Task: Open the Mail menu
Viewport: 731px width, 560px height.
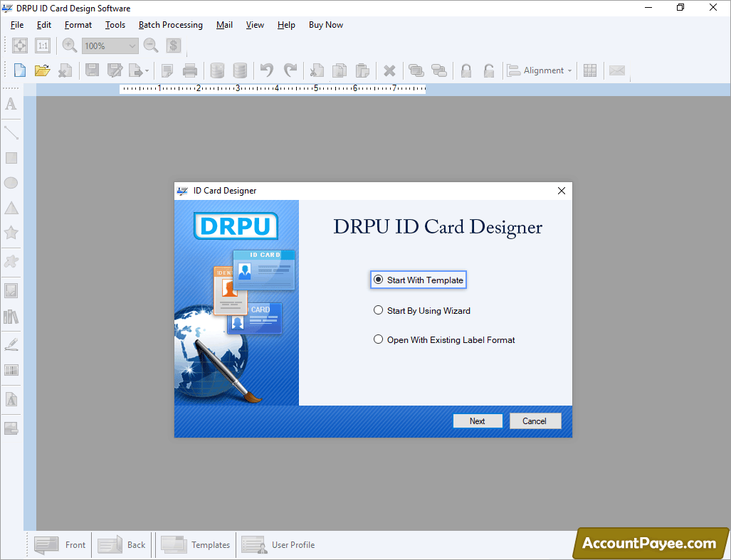Action: pyautogui.click(x=224, y=25)
